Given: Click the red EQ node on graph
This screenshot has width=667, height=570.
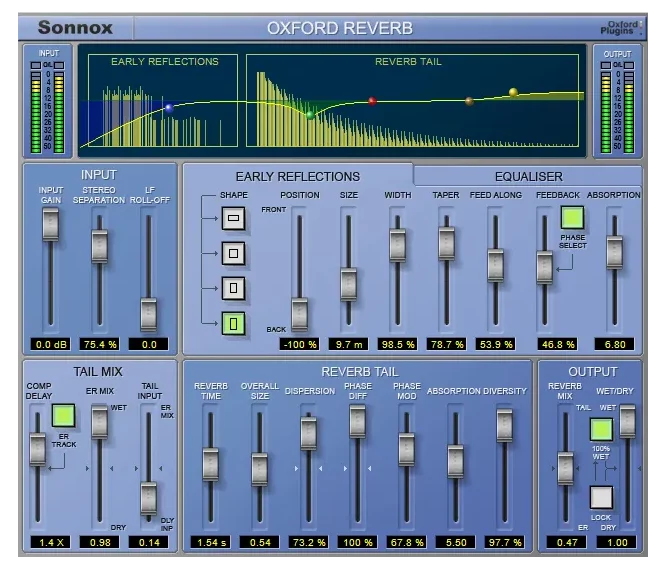Looking at the screenshot, I should pyautogui.click(x=372, y=101).
